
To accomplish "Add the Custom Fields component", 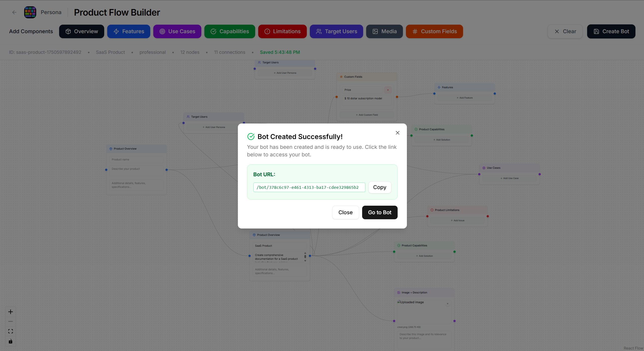I will [434, 31].
